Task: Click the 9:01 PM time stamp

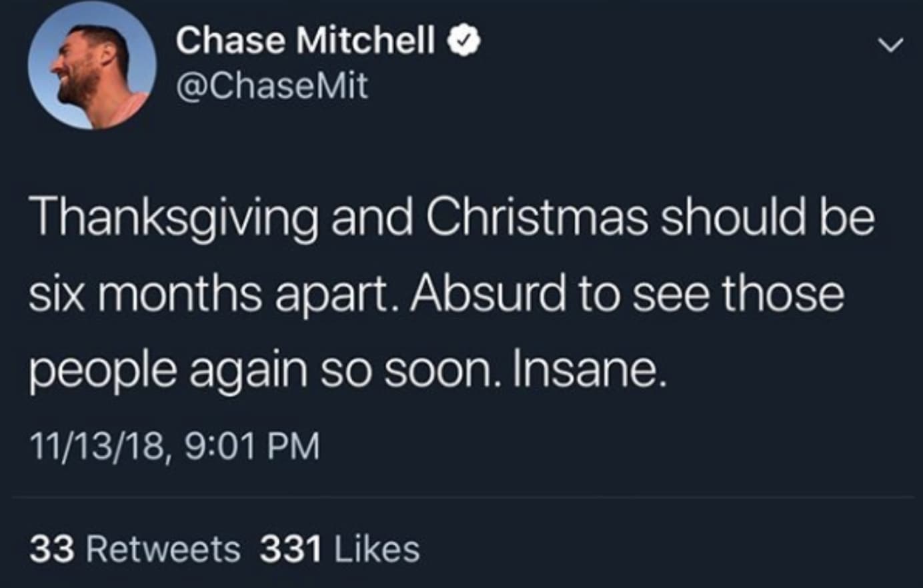Action: click(251, 445)
